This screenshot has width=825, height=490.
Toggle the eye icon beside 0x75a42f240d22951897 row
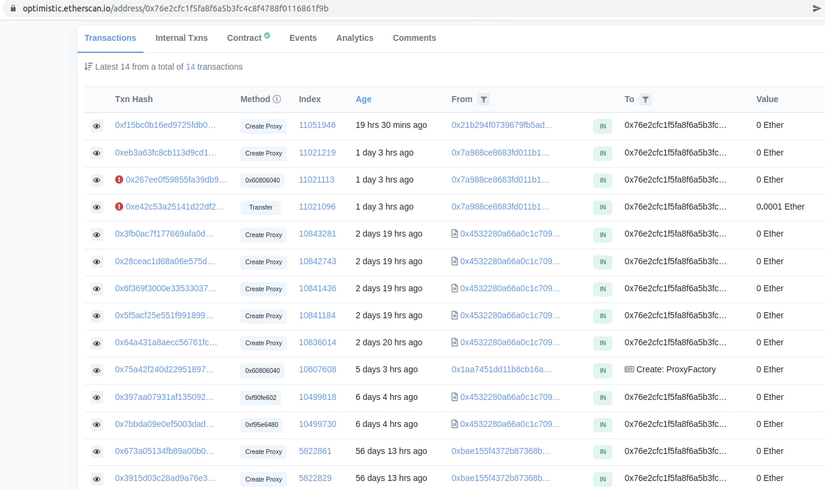[x=97, y=370]
